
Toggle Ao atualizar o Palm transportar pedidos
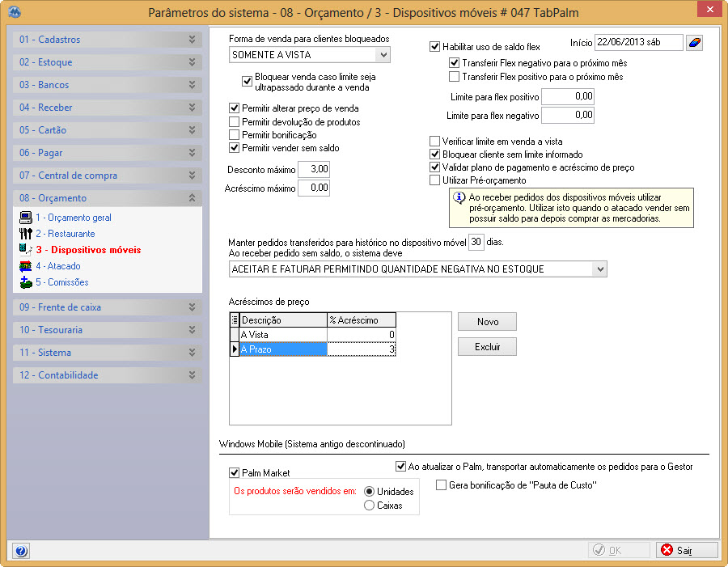(x=400, y=466)
